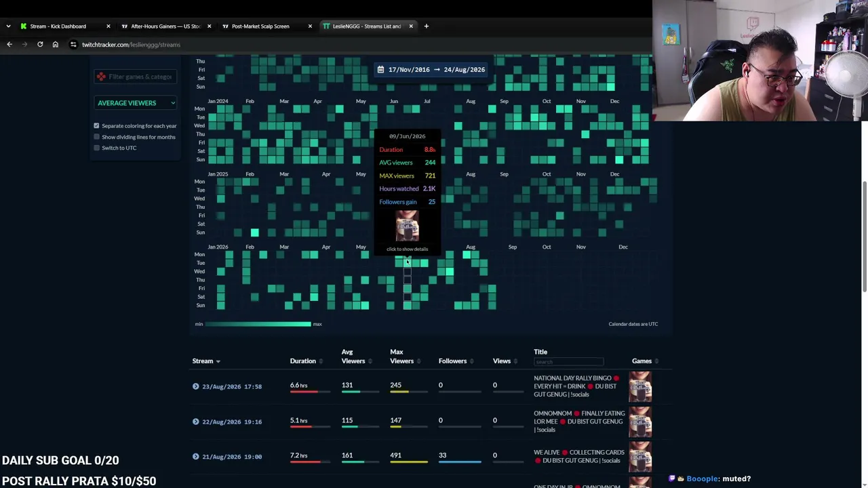Switch to After-Hours Gainers tab
This screenshot has height=488, width=868.
165,26
